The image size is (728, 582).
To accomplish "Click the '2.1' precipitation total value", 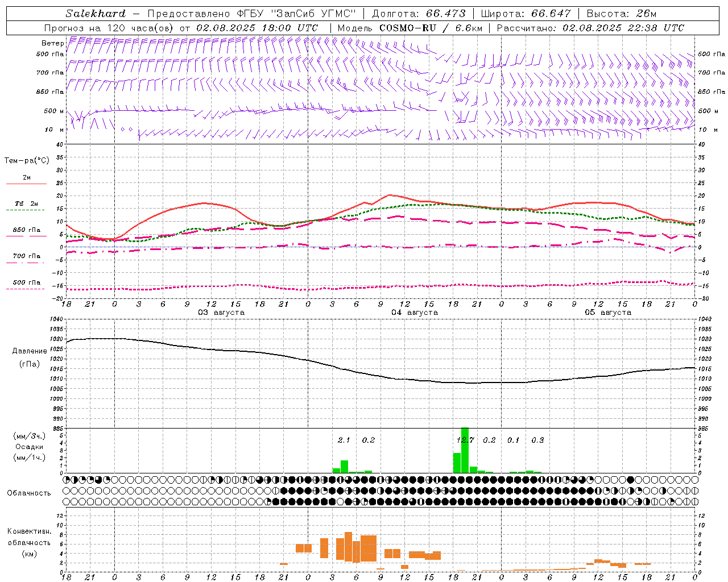I will (344, 440).
